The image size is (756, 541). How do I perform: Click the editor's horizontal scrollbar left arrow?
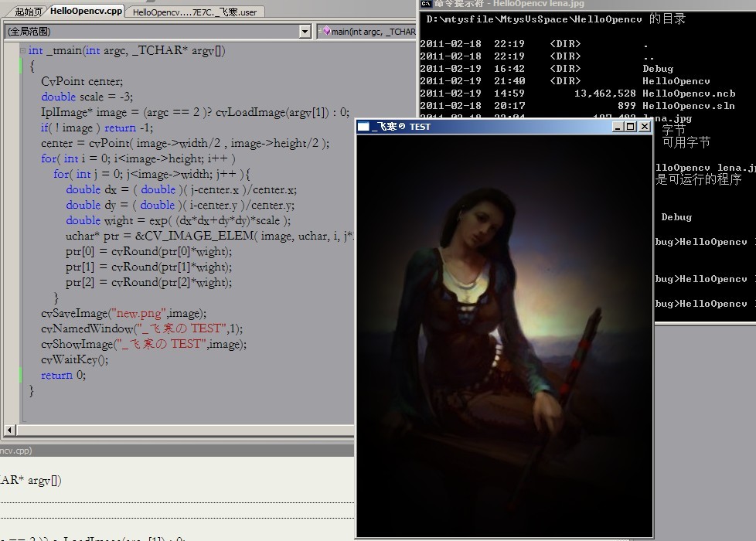coord(10,430)
